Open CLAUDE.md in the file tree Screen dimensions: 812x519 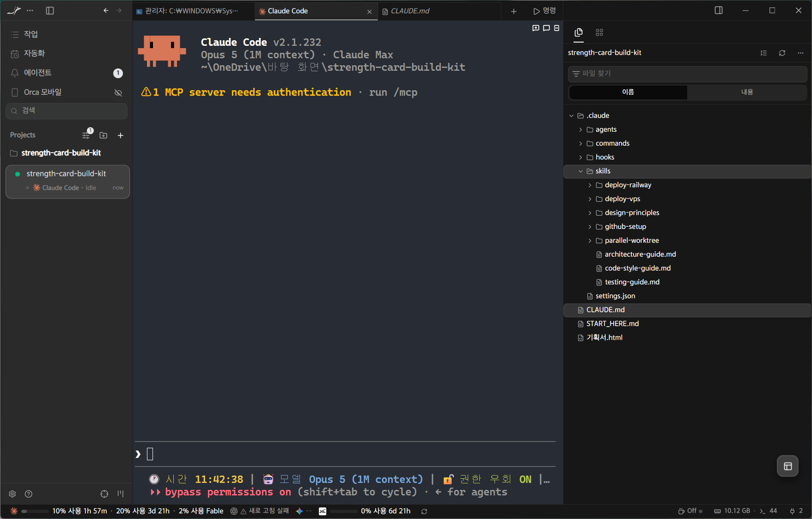pyautogui.click(x=687, y=310)
